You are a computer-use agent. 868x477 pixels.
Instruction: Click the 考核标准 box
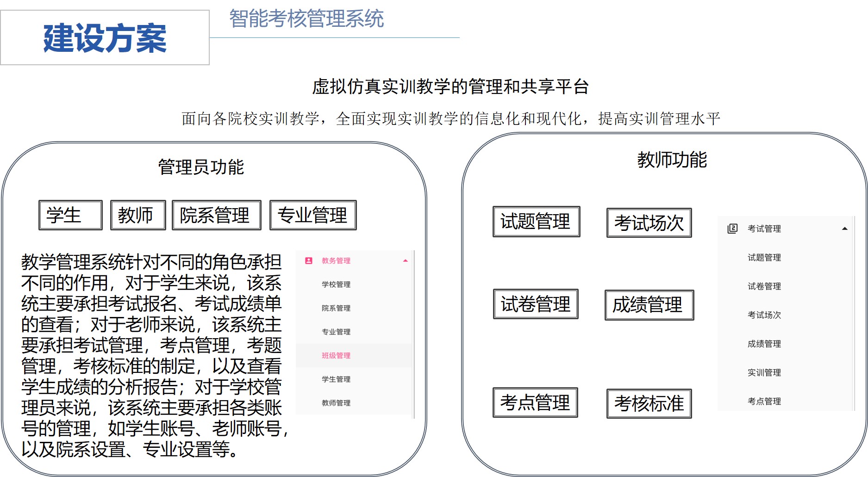(649, 403)
